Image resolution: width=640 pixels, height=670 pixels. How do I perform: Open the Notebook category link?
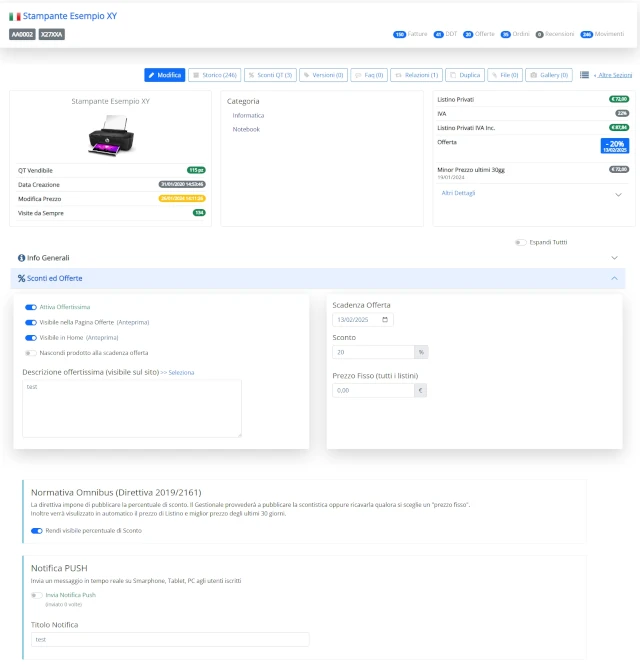[x=246, y=129]
